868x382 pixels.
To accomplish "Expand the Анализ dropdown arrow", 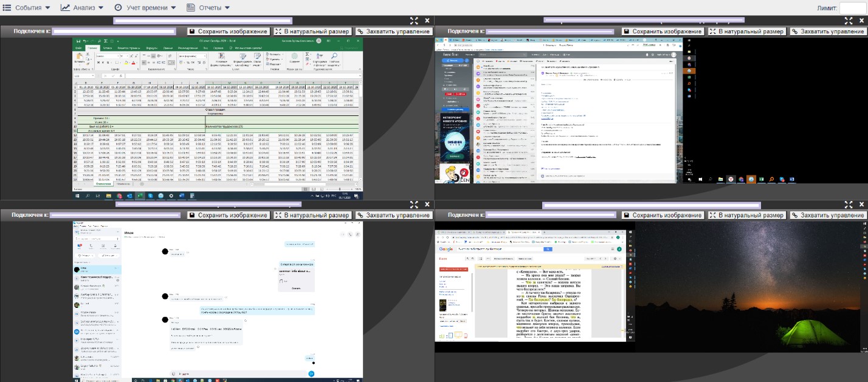I will 100,8.
